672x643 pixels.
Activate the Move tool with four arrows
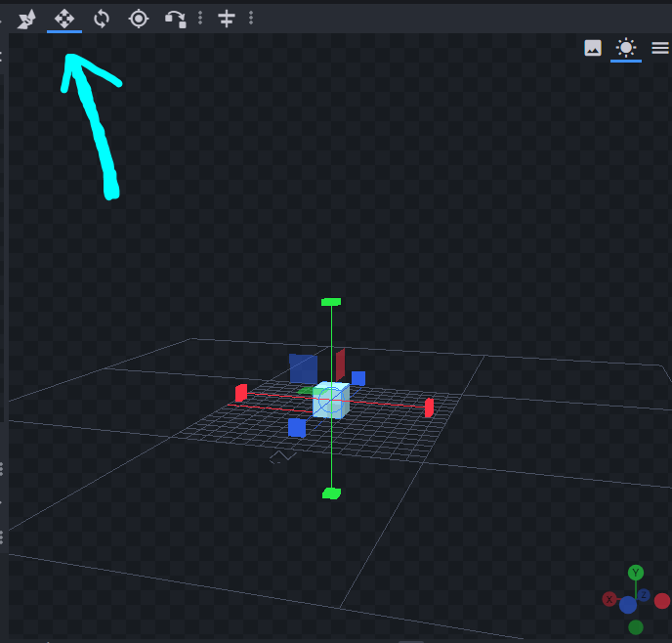(64, 19)
